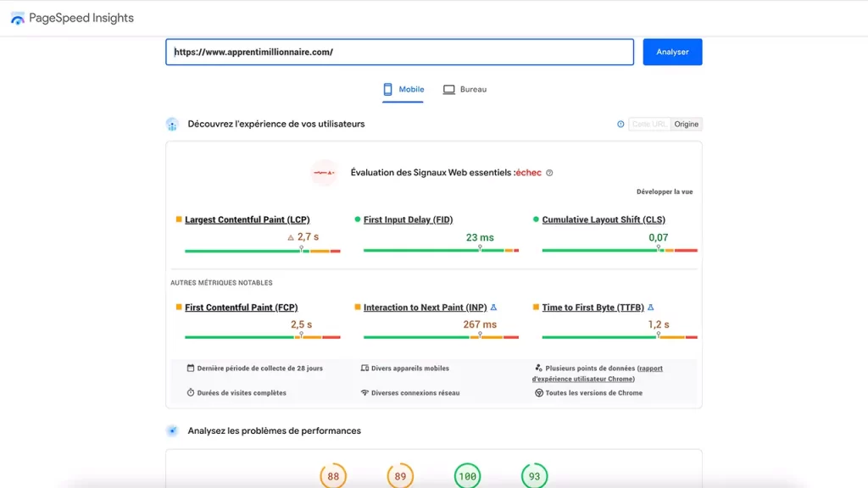
Task: Click the performance problems section icon
Action: click(x=172, y=431)
